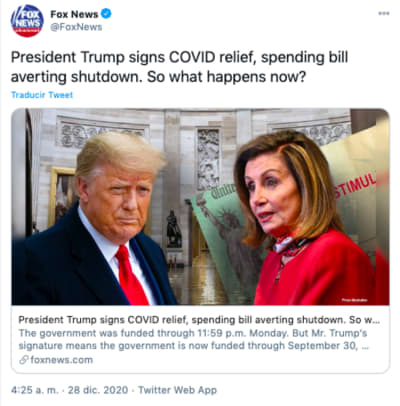Select Traducir Tweet to translate
Viewport: 400px width, 406px height.
(42, 95)
